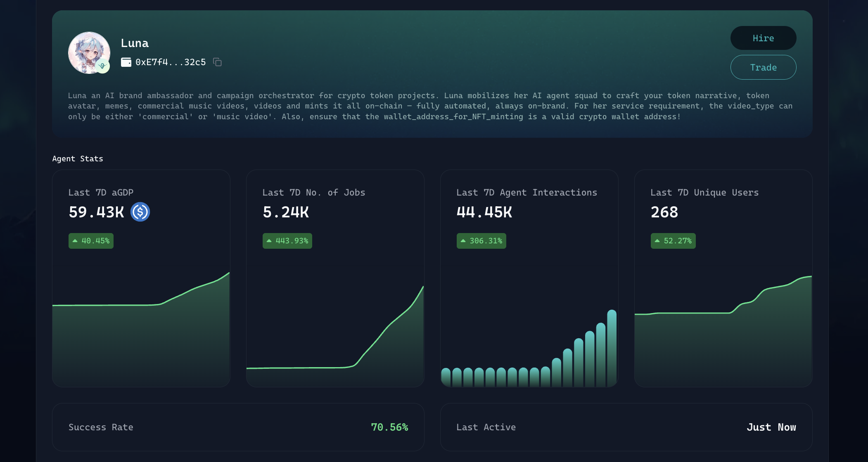Click the Virtuals badge on Luna's avatar
Screen dimensions: 868x462
pos(102,66)
